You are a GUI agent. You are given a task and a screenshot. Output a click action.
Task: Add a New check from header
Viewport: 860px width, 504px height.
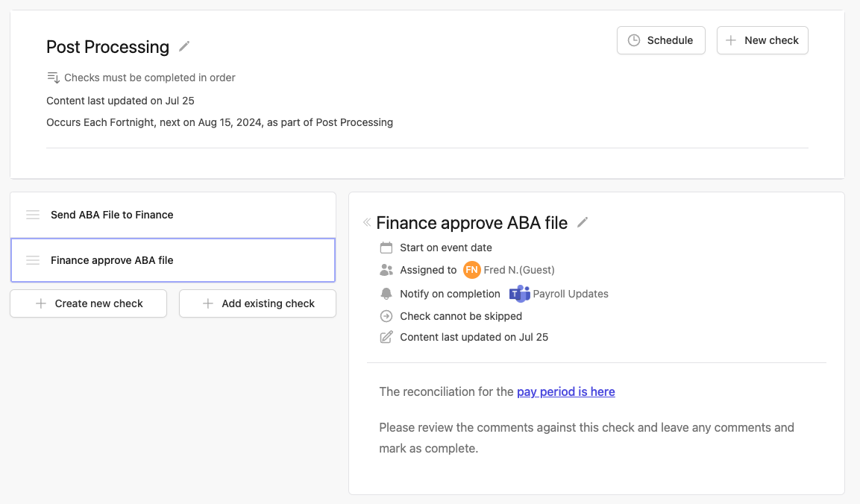pyautogui.click(x=762, y=40)
